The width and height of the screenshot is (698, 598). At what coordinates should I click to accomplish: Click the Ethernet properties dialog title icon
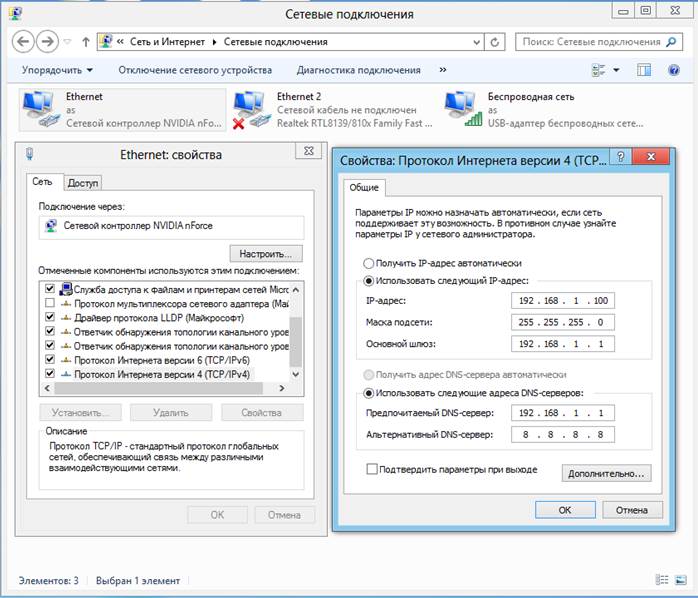(x=29, y=154)
